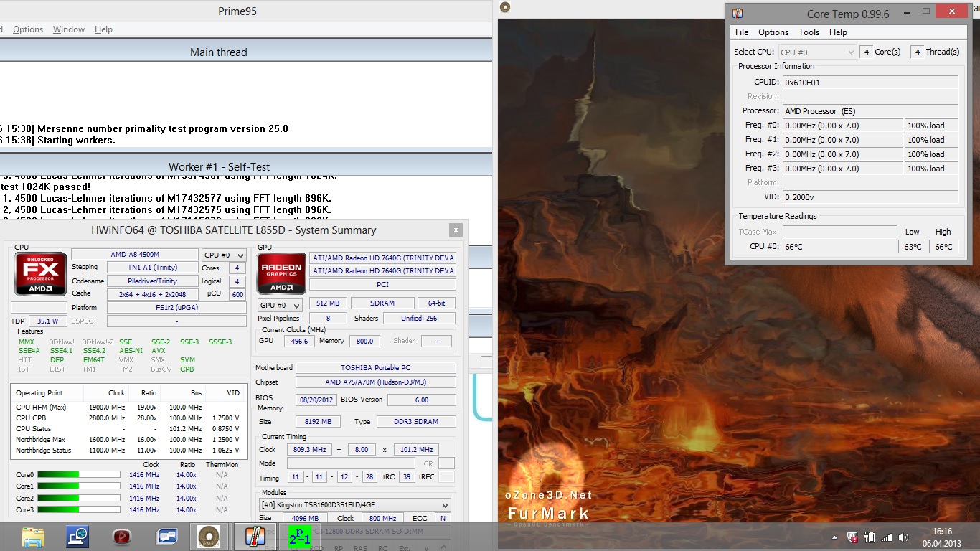Click the Core0 usage bar in HWiNFO
The height and width of the screenshot is (551, 980).
pyautogui.click(x=79, y=474)
